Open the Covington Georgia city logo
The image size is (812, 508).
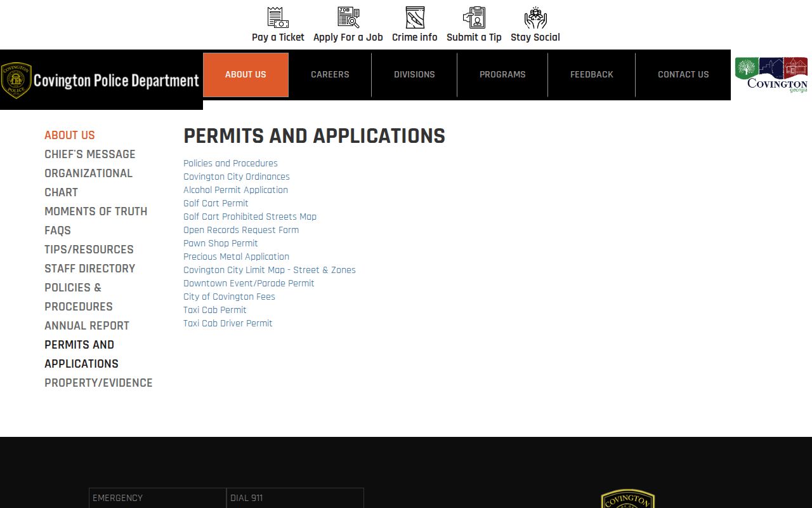click(771, 75)
